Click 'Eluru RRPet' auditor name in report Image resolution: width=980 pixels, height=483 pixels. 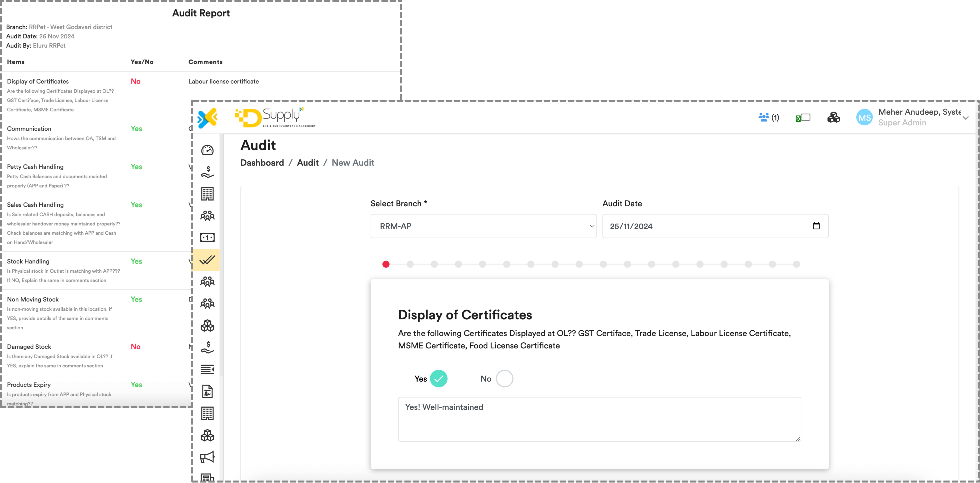tap(49, 46)
